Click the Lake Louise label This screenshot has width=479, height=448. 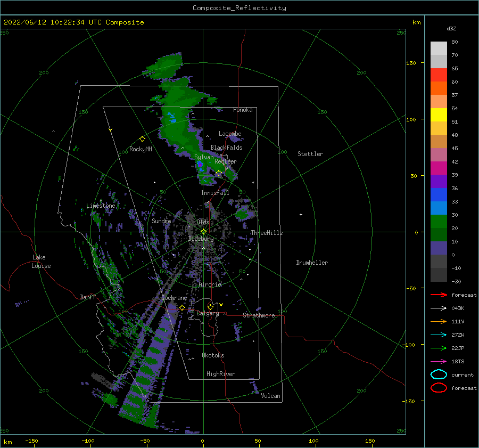(41, 262)
